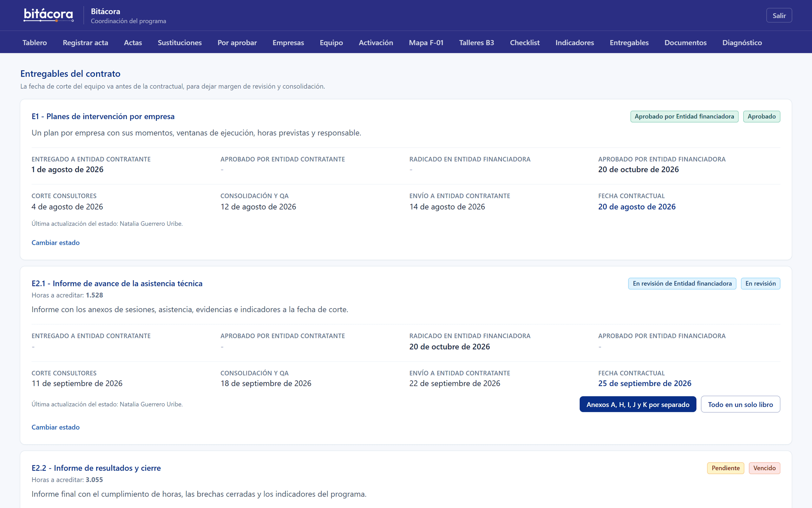Image resolution: width=812 pixels, height=508 pixels.
Task: Select Sustituciones in the navigation
Action: (180, 43)
